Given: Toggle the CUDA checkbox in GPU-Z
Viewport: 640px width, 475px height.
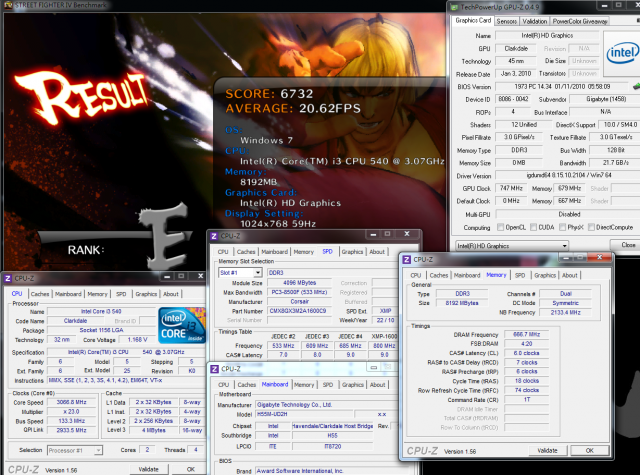Looking at the screenshot, I should pyautogui.click(x=533, y=227).
